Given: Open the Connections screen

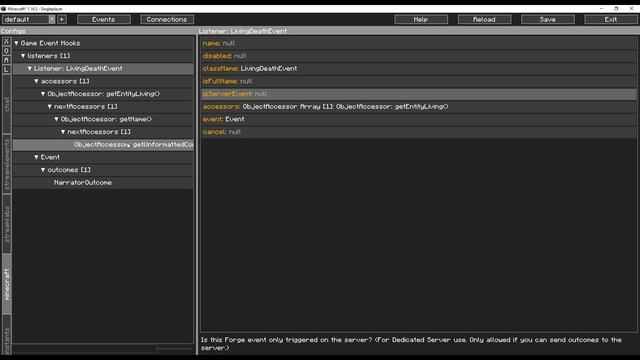Looking at the screenshot, I should click(x=167, y=19).
